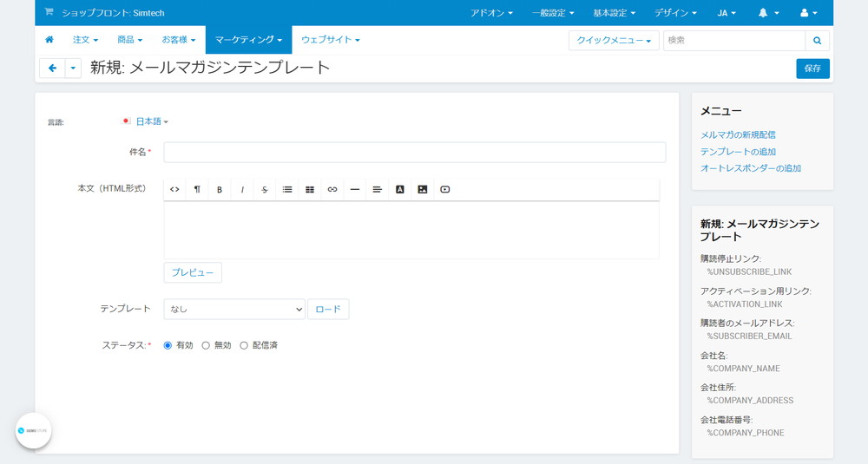Image resolution: width=868 pixels, height=464 pixels.
Task: Click the %COMPANY_PHONE placeholder text
Action: [x=745, y=433]
